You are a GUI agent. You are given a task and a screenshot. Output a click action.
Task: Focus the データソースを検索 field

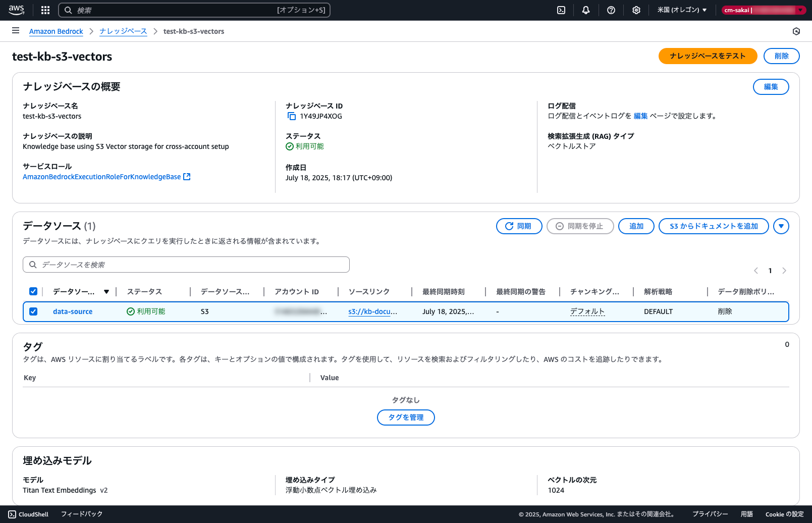pyautogui.click(x=186, y=265)
